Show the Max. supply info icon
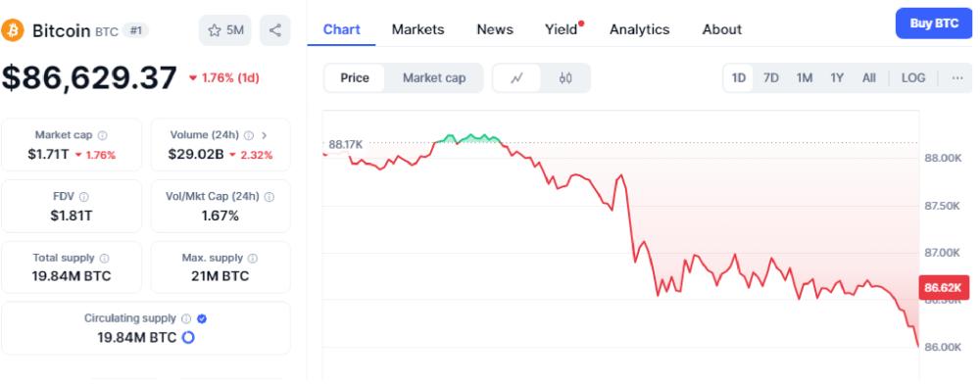The height and width of the screenshot is (385, 980). tap(253, 258)
